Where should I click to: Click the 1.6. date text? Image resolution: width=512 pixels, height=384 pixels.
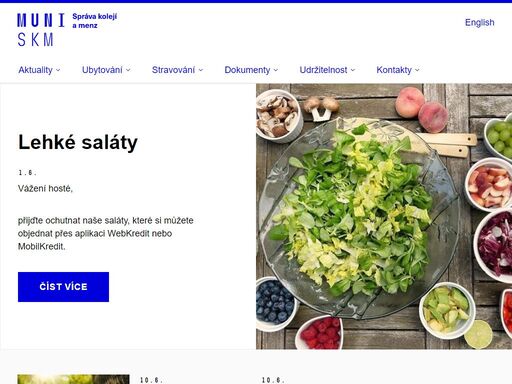(27, 173)
